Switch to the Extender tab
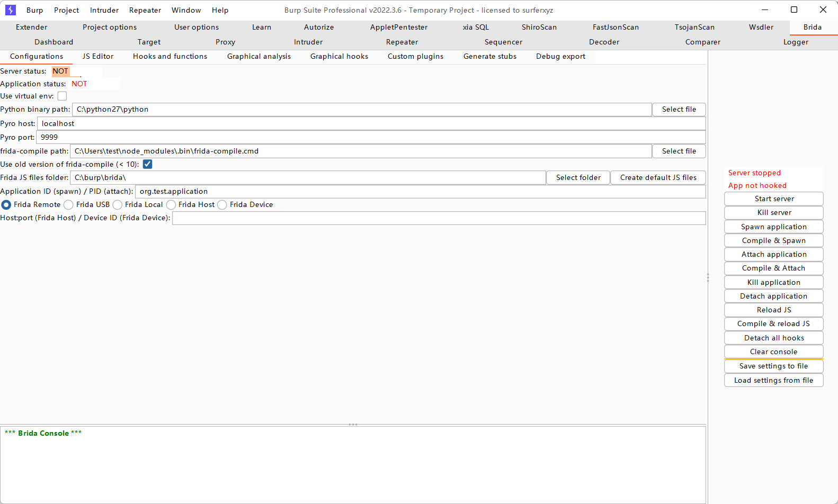Viewport: 838px width, 504px height. pyautogui.click(x=32, y=28)
